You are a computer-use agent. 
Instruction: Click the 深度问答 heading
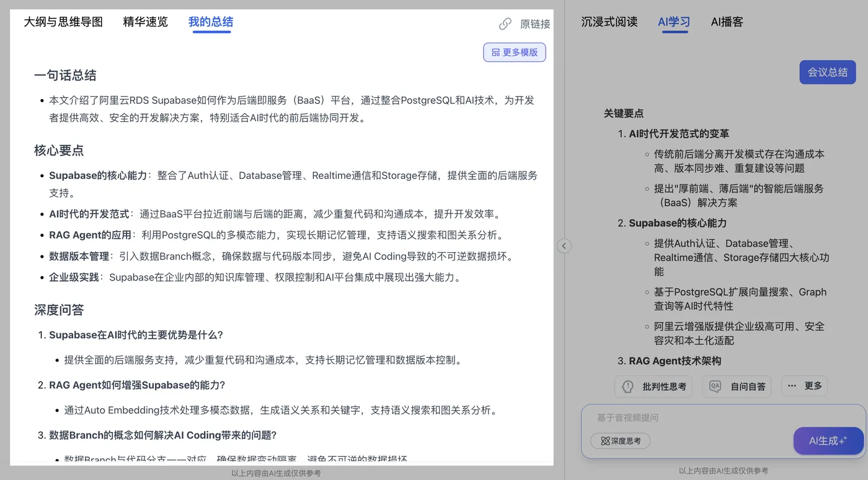point(59,310)
